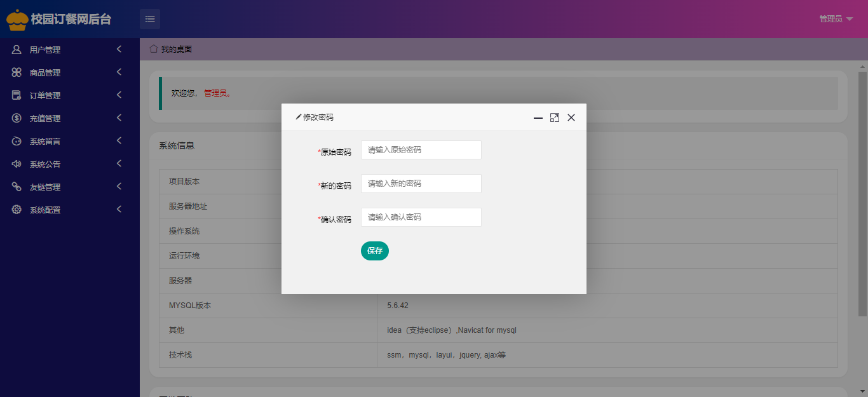The image size is (868, 397).
Task: Click the 技术栈 table cell
Action: 268,355
